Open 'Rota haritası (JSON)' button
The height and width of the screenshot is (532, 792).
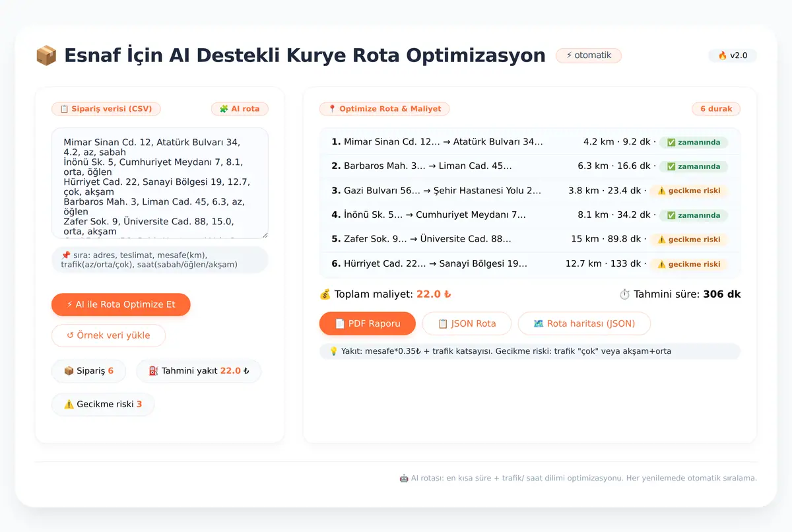pyautogui.click(x=584, y=323)
